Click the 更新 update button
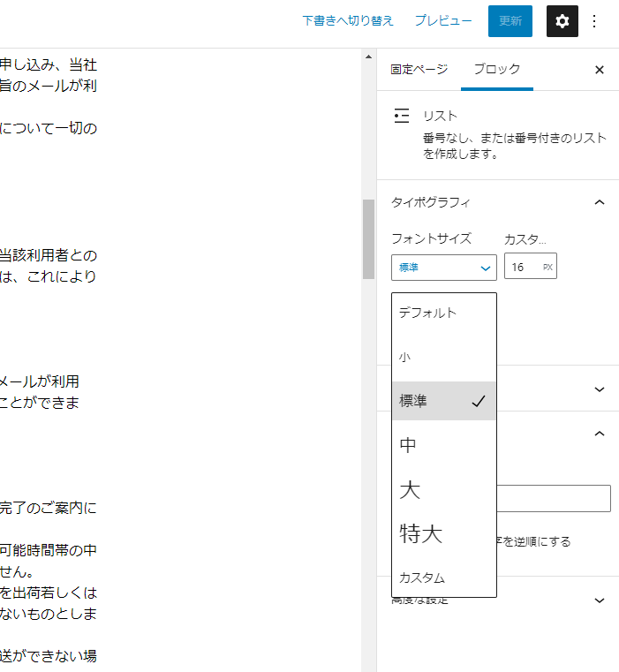 pyautogui.click(x=510, y=21)
